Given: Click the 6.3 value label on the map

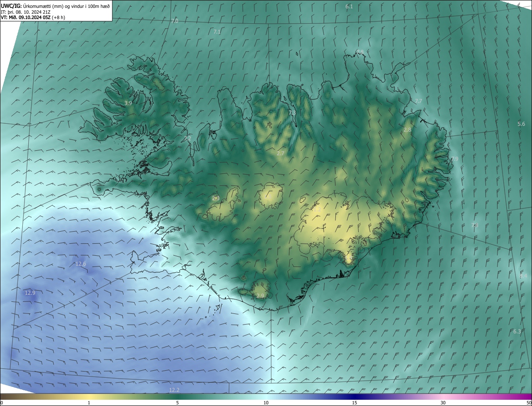Looking at the screenshot, I should (x=517, y=331).
